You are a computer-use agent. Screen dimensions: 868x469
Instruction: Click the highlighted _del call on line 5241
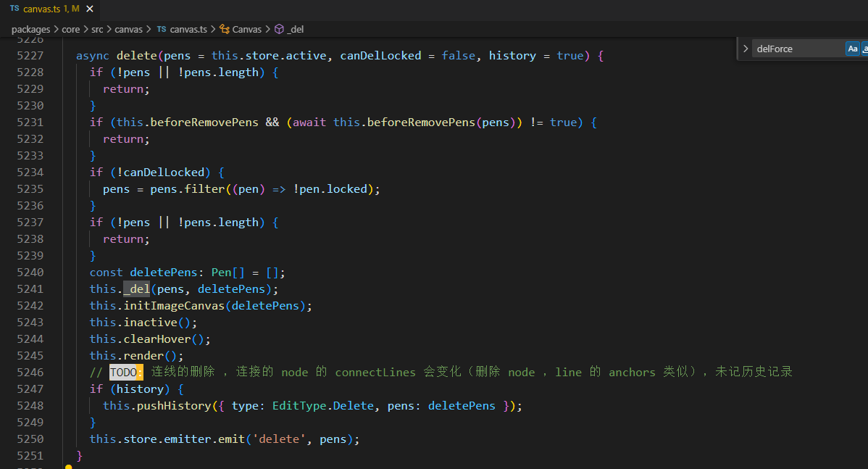[137, 289]
